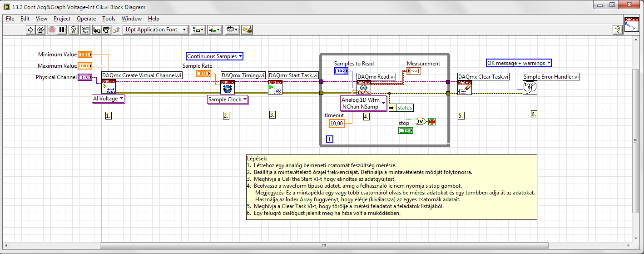Open the Reorder dropdown
Screen dimensions: 644x254
232,30
